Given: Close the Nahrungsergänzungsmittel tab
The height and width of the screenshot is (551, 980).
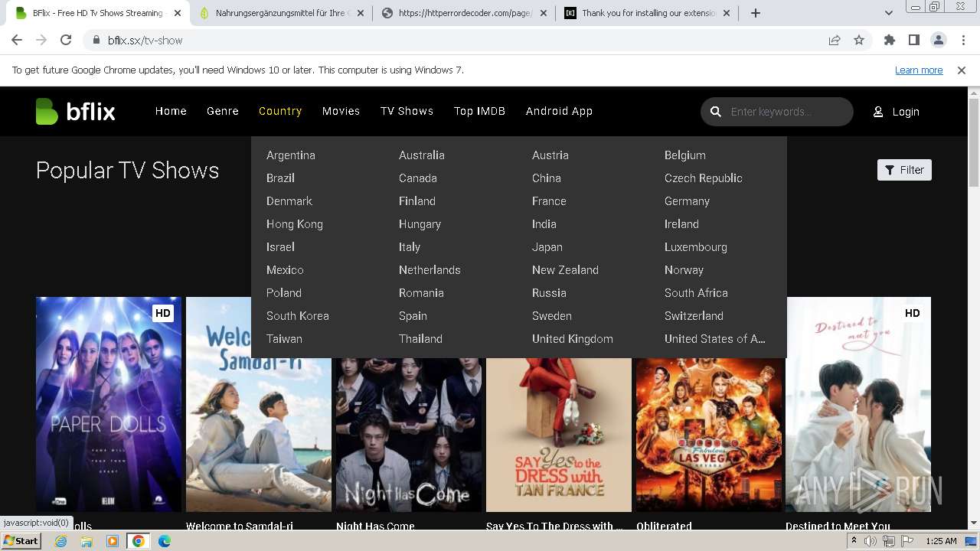Looking at the screenshot, I should pos(361,13).
